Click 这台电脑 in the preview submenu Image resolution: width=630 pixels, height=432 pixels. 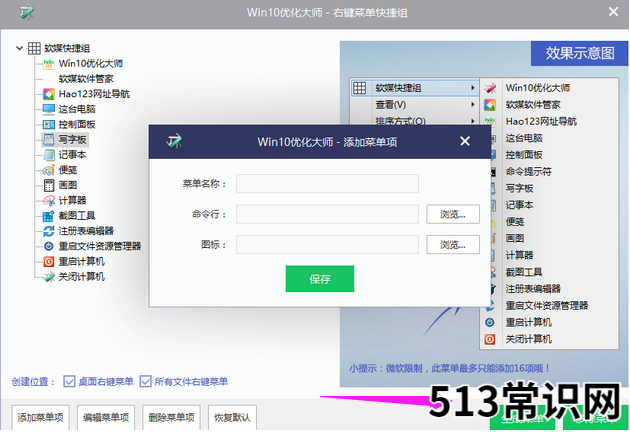point(524,138)
